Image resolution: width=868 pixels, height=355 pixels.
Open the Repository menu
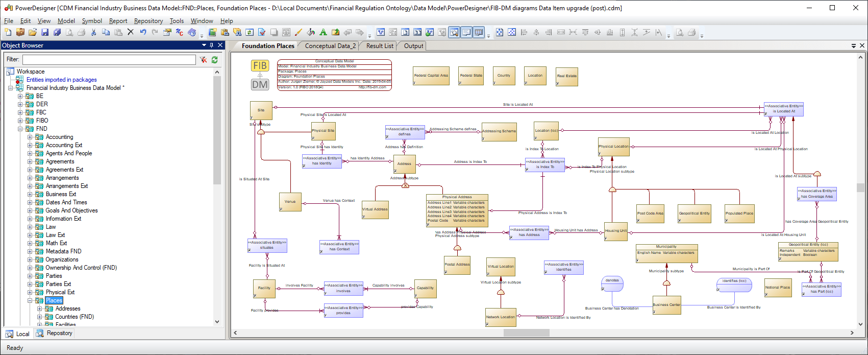pyautogui.click(x=148, y=21)
